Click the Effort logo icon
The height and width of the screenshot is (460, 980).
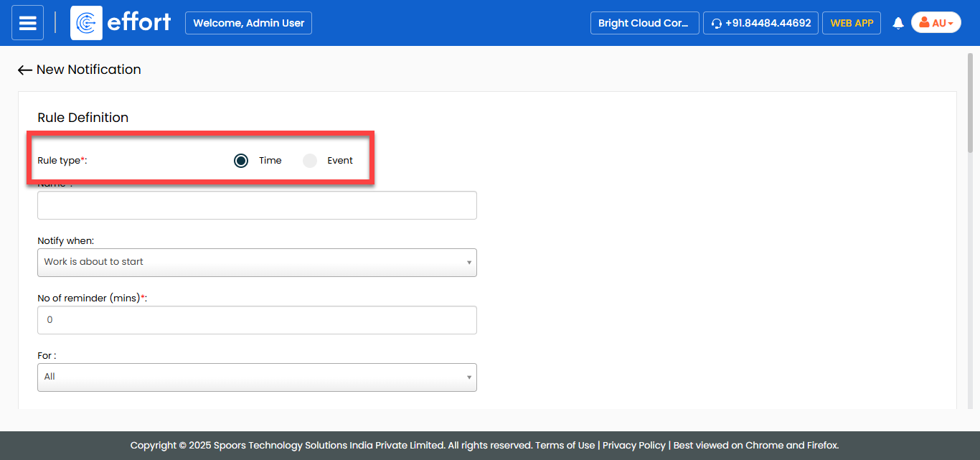click(x=86, y=23)
